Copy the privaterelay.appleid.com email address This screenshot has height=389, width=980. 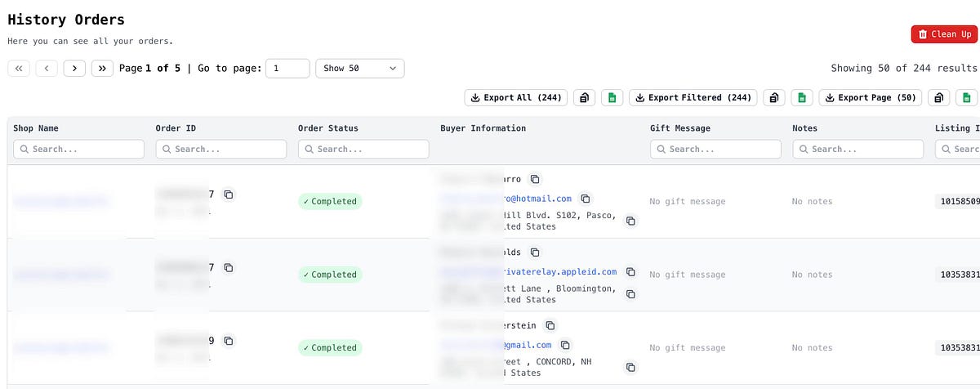pos(630,272)
